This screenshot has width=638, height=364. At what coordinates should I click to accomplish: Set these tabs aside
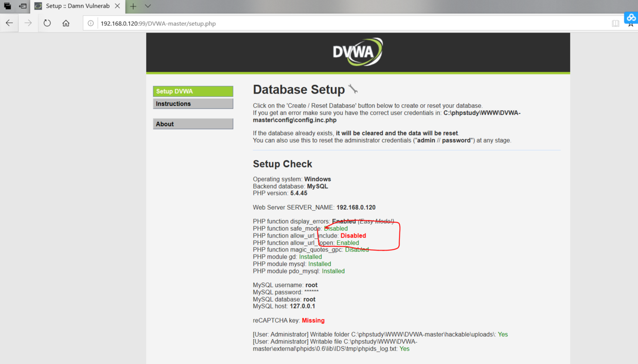(23, 6)
